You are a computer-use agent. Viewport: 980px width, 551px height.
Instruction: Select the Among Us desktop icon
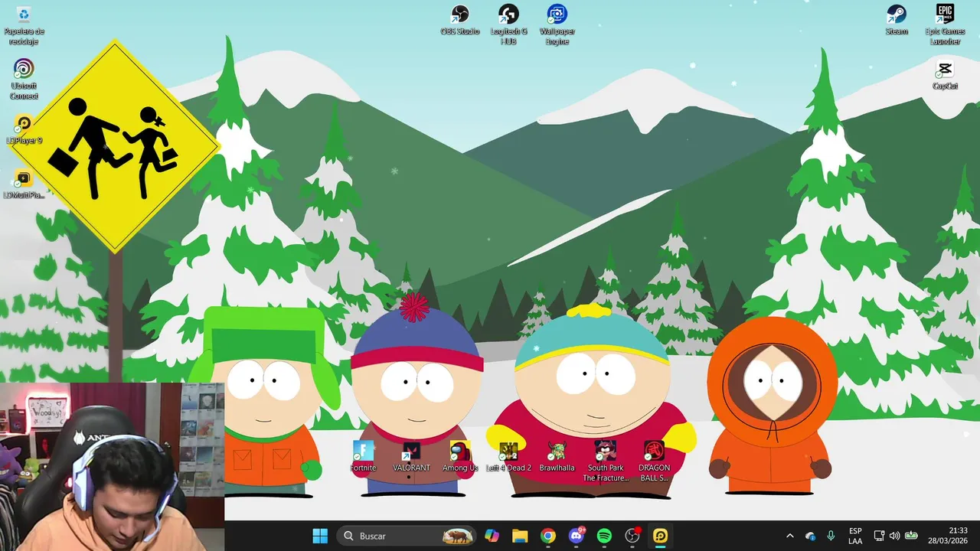coord(459,457)
